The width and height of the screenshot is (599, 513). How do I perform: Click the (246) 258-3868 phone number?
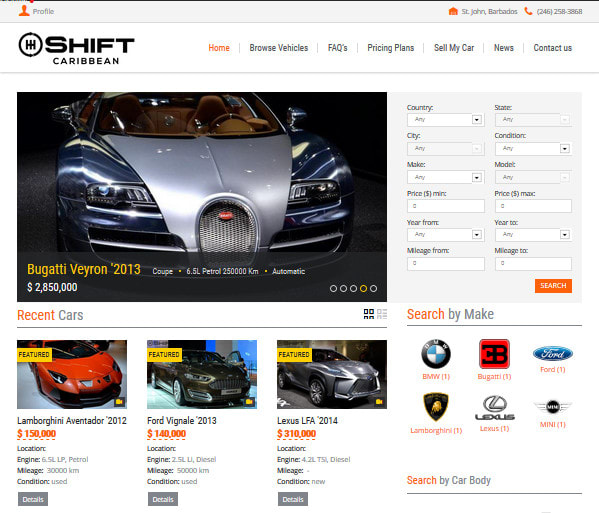(559, 11)
